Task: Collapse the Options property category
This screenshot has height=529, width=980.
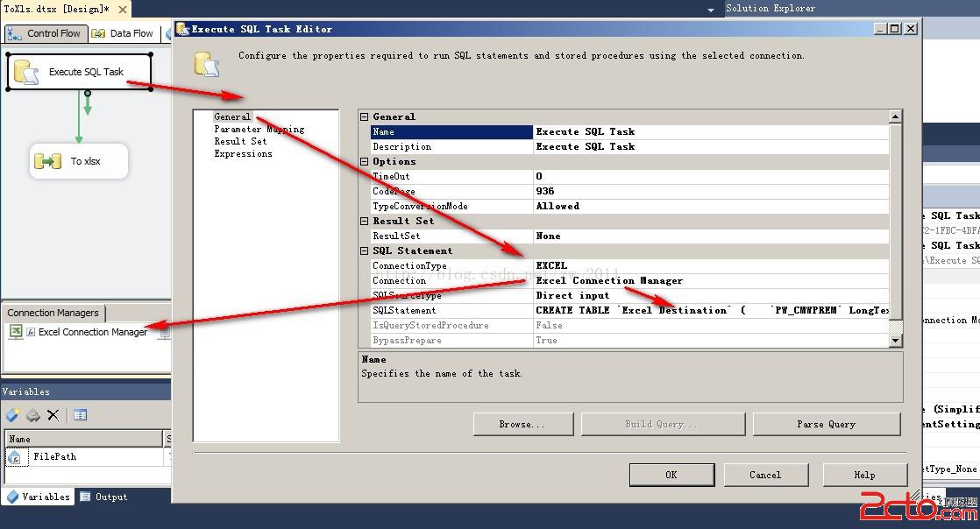Action: (x=365, y=162)
